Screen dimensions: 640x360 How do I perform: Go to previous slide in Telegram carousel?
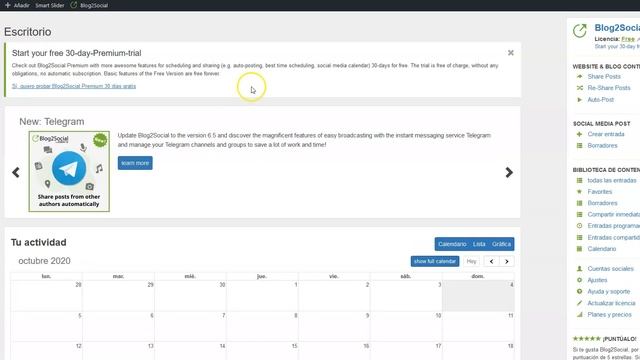click(x=16, y=172)
